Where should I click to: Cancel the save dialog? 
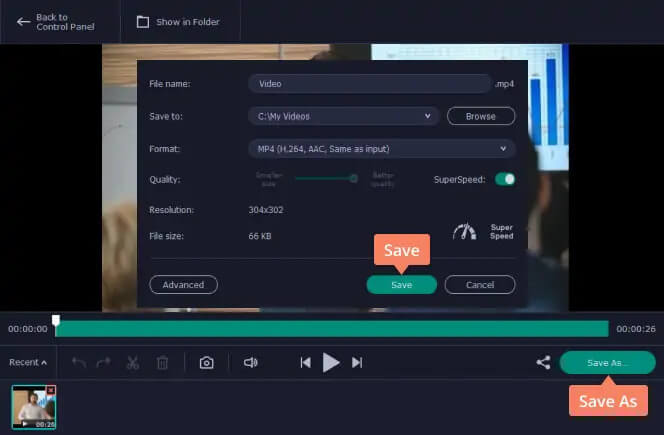point(480,285)
